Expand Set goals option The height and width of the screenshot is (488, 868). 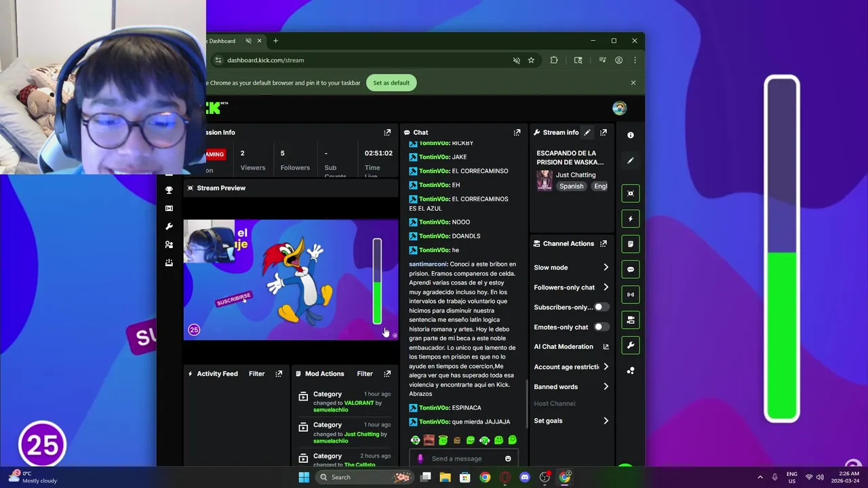[x=572, y=421]
